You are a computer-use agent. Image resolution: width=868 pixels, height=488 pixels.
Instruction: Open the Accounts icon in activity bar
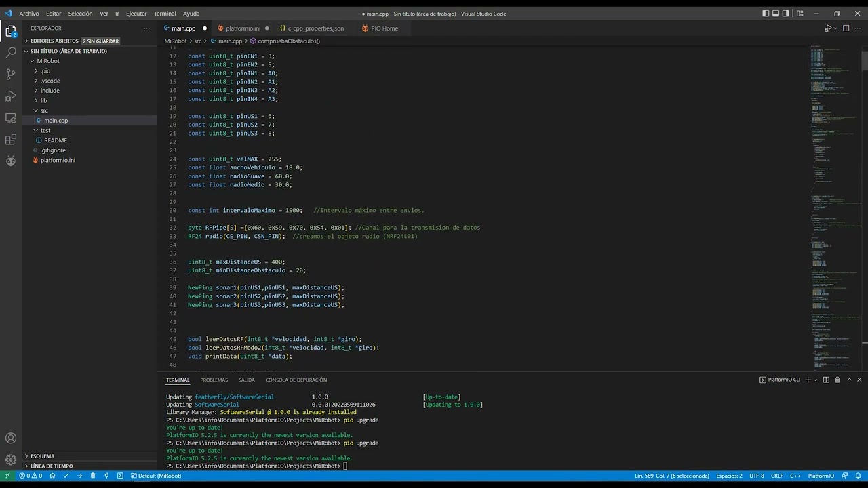pos(11,439)
